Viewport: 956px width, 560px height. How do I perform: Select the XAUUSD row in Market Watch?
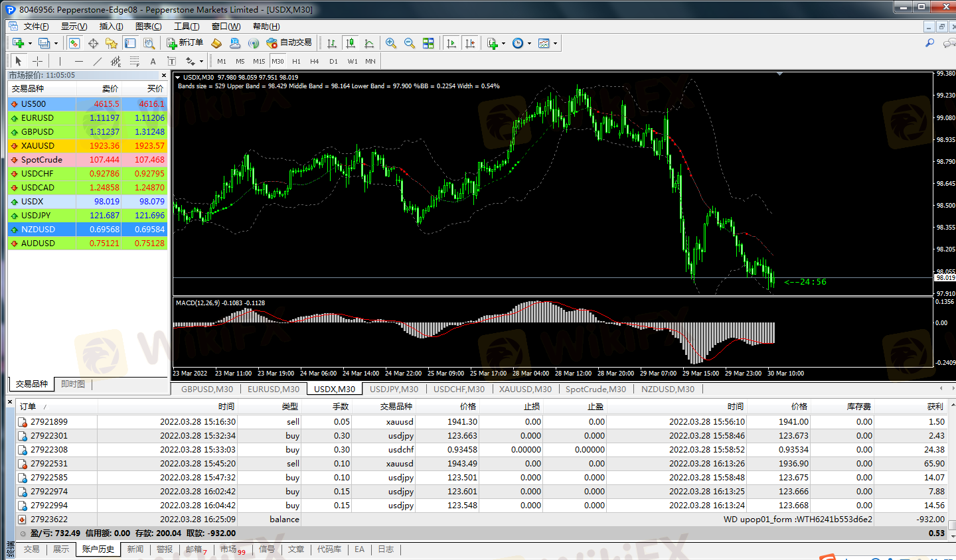[38, 145]
